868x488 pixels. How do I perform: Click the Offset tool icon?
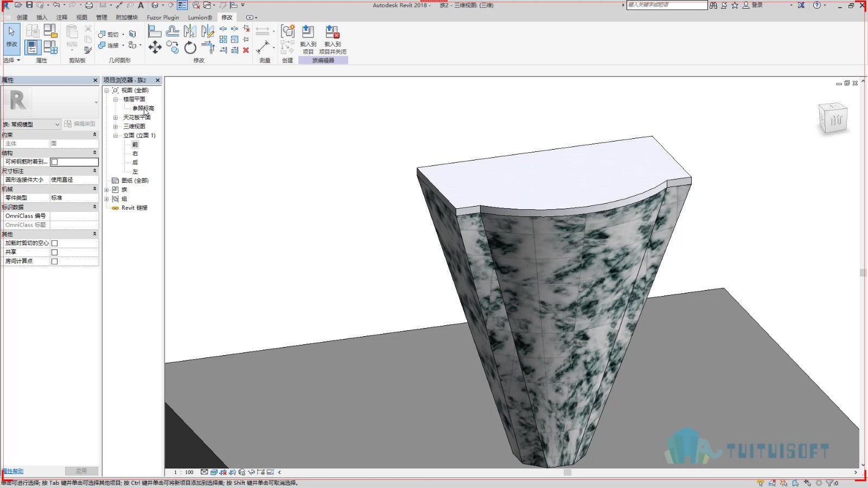[173, 31]
